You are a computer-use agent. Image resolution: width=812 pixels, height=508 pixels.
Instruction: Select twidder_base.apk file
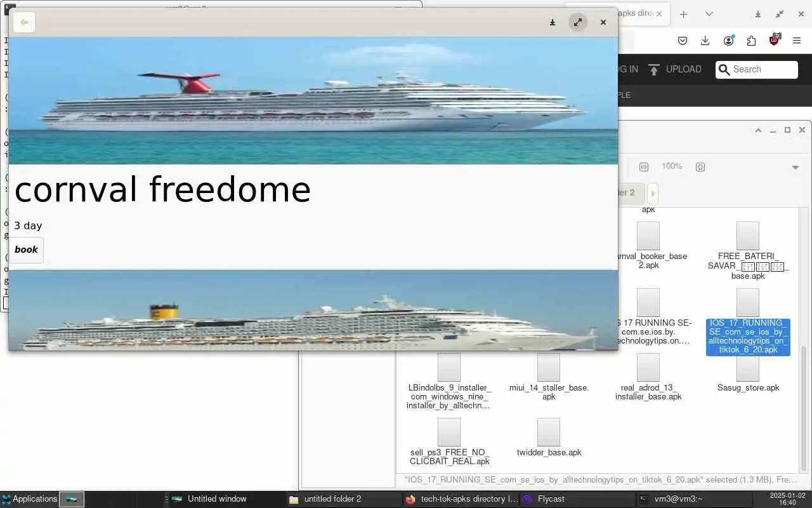549,438
